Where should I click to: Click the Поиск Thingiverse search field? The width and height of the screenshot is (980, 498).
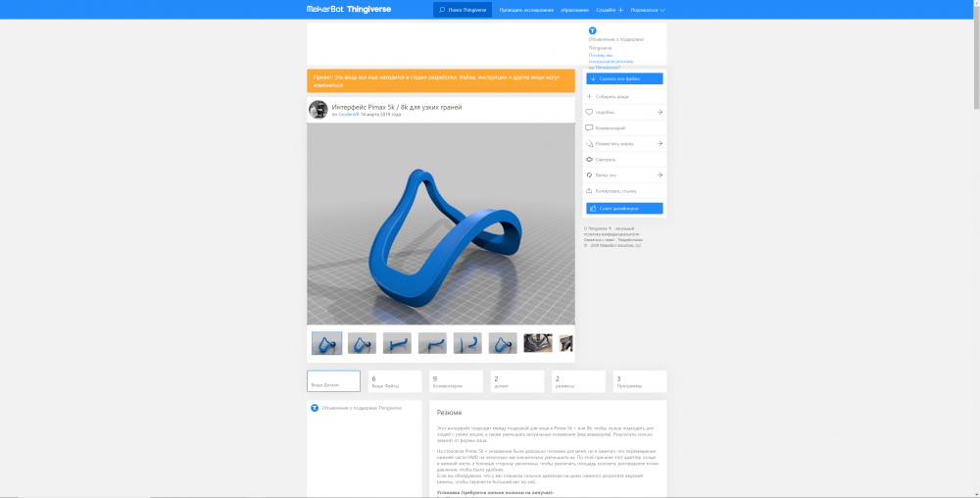click(x=463, y=10)
